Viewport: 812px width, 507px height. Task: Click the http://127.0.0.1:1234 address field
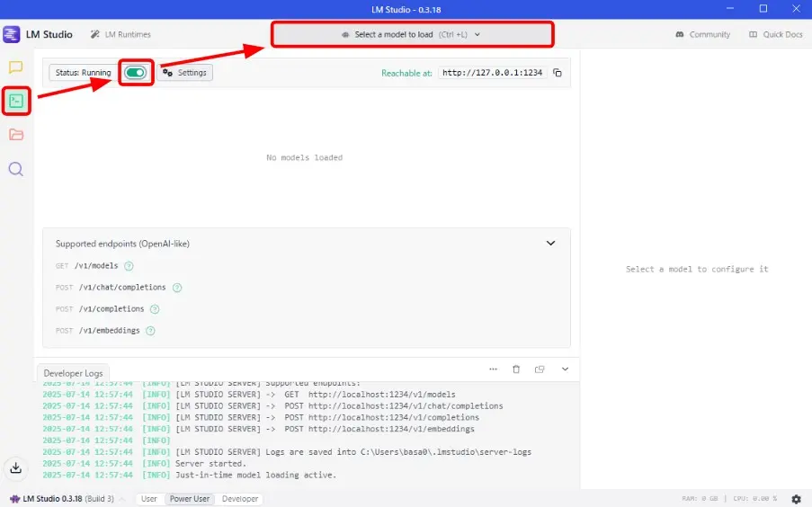[493, 73]
